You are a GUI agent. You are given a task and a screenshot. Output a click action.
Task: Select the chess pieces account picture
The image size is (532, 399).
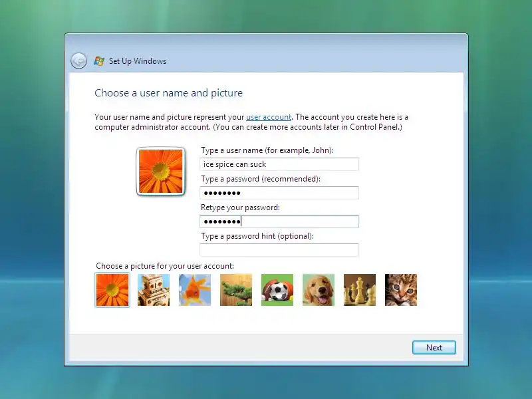click(x=360, y=290)
